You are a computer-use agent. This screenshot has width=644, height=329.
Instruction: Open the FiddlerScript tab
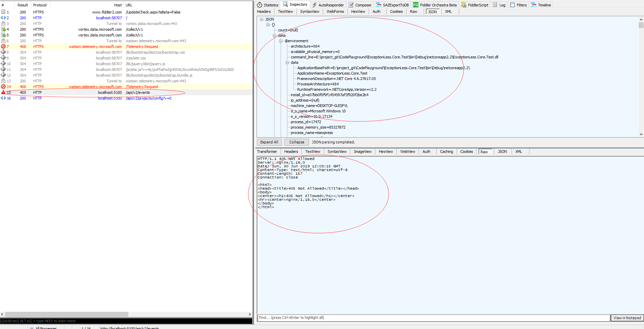click(474, 5)
